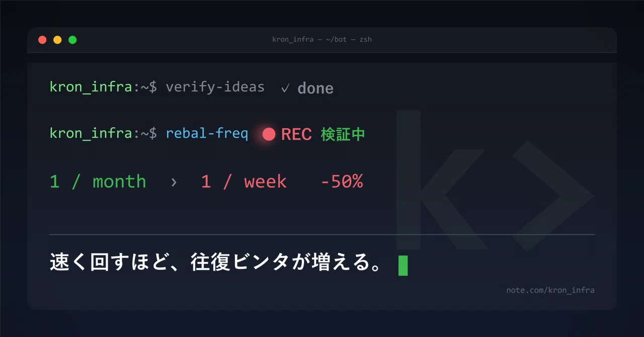Click the green block cursor
Image resolution: width=644 pixels, height=337 pixels.
point(403,266)
